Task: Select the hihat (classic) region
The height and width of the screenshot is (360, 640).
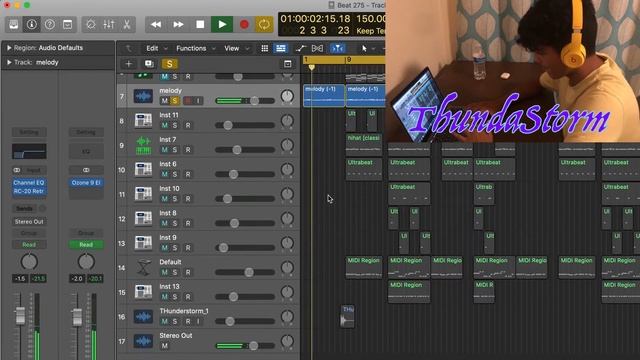Action: 364,144
